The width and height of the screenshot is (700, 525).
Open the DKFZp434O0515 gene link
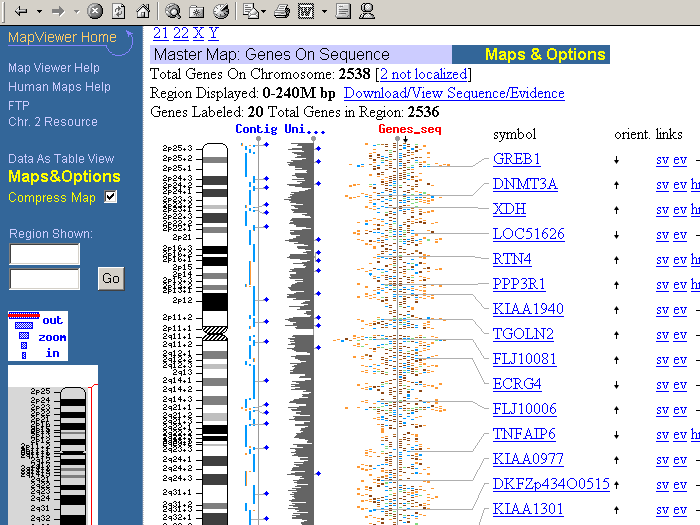[x=551, y=484]
